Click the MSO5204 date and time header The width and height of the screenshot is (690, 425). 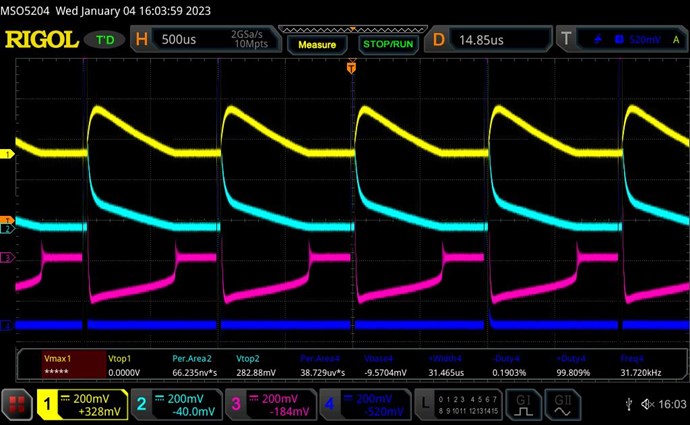pos(106,11)
